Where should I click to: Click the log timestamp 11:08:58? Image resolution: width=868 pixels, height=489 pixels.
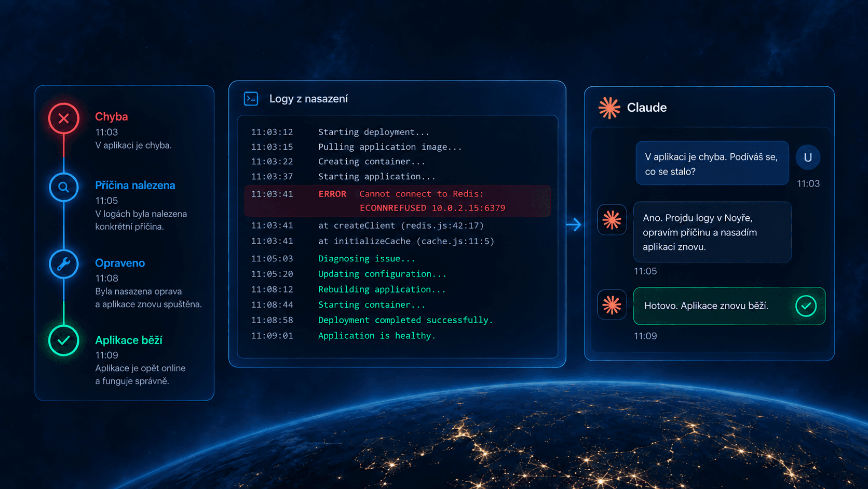[272, 320]
